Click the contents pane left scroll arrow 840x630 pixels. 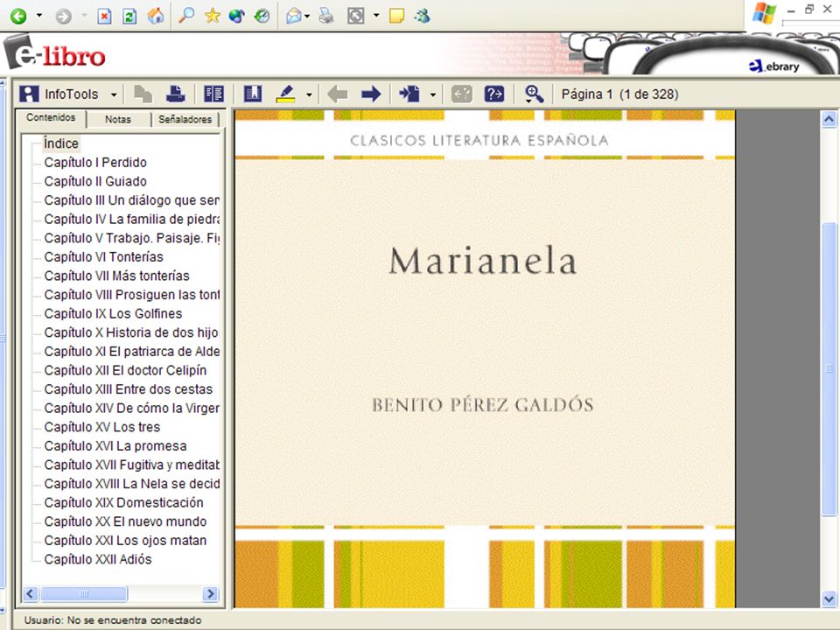pos(30,593)
